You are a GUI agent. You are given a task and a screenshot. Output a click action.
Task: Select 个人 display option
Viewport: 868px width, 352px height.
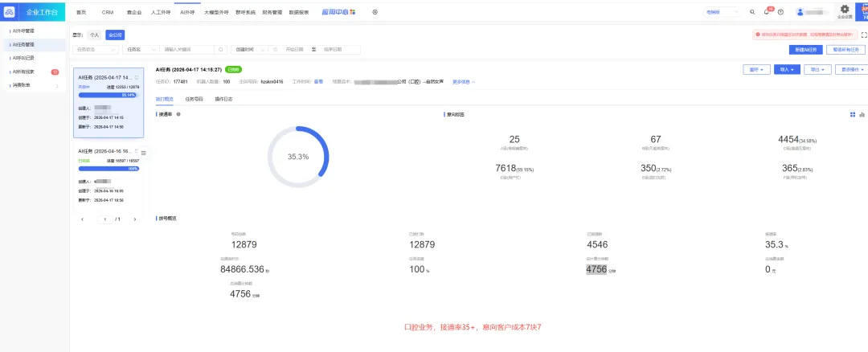[x=95, y=35]
